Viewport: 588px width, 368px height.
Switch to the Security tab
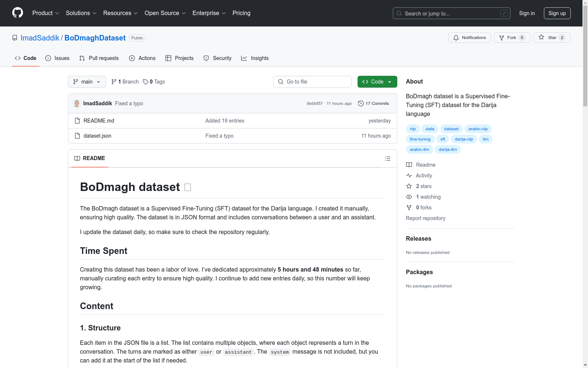coord(218,58)
